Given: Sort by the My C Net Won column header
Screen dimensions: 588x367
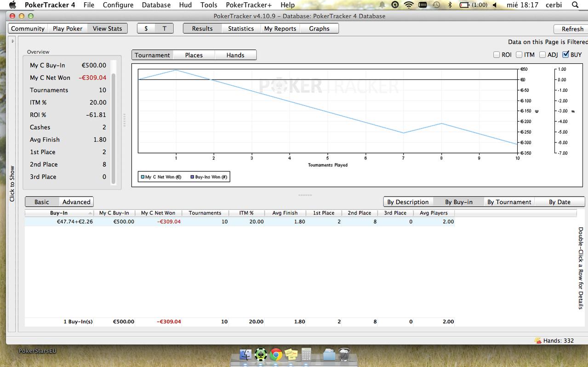Looking at the screenshot, I should pyautogui.click(x=158, y=213).
